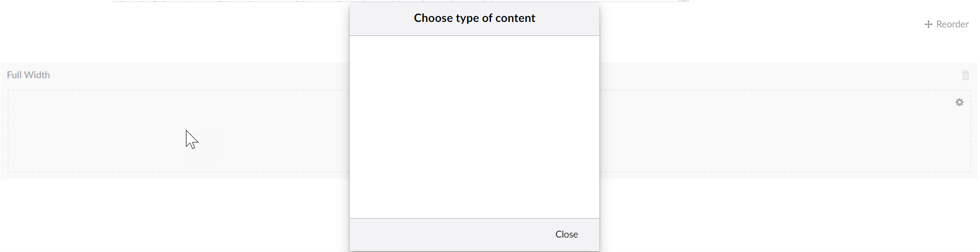The width and height of the screenshot is (980, 252).
Task: Click the dashed content cell left of dialog
Action: coord(178,131)
